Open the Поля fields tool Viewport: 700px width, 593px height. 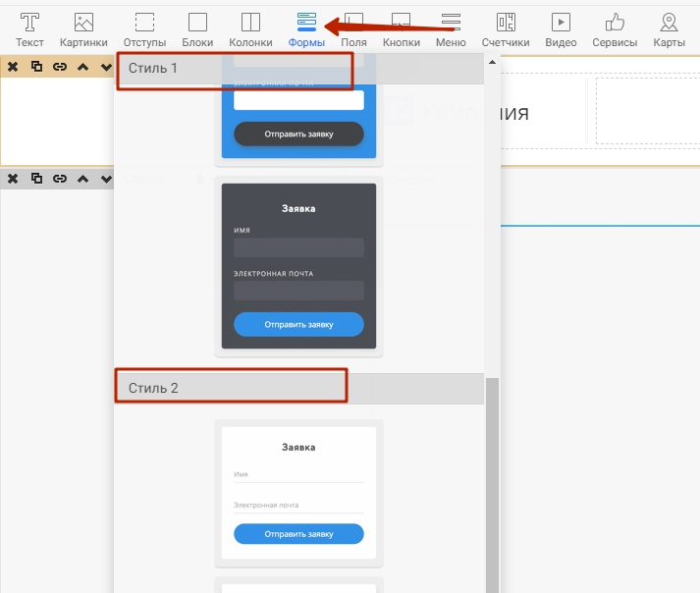coord(353,29)
